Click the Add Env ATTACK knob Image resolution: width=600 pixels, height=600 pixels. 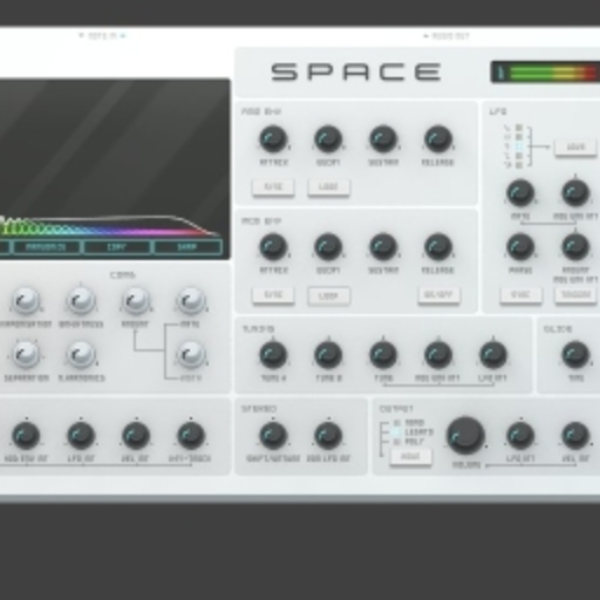[x=273, y=139]
